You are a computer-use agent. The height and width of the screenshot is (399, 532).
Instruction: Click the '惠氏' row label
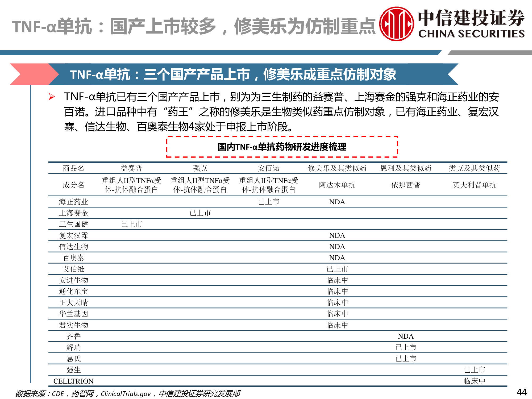point(73,359)
